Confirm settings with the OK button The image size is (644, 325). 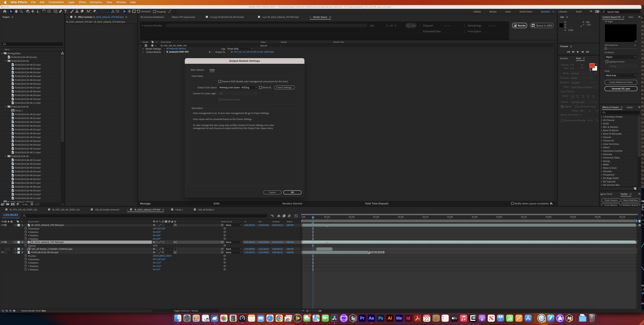point(292,192)
